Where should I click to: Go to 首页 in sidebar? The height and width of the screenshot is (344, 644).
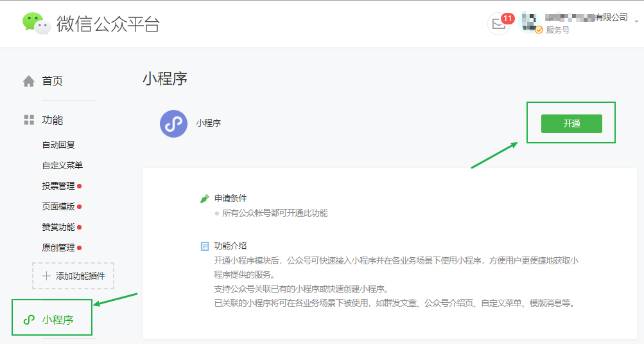(52, 81)
